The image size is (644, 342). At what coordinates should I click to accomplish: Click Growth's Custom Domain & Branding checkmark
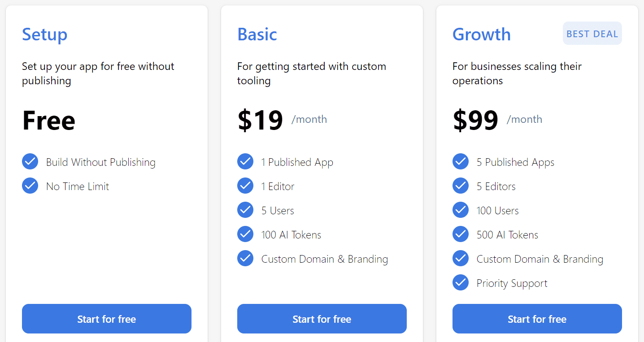(x=461, y=258)
